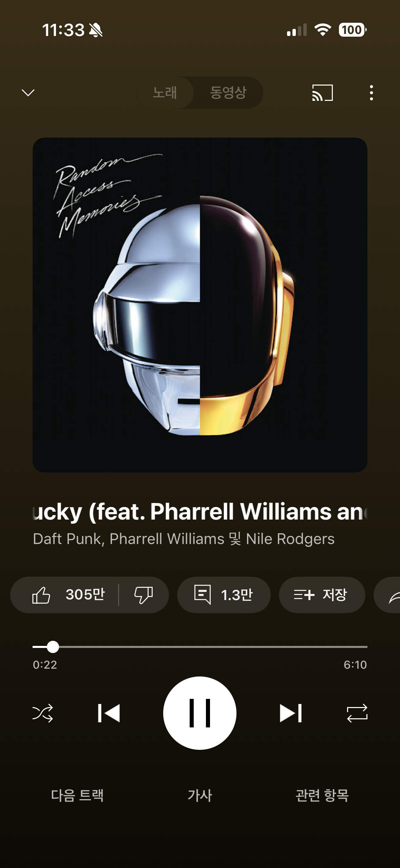Go back to previous track

(x=109, y=713)
